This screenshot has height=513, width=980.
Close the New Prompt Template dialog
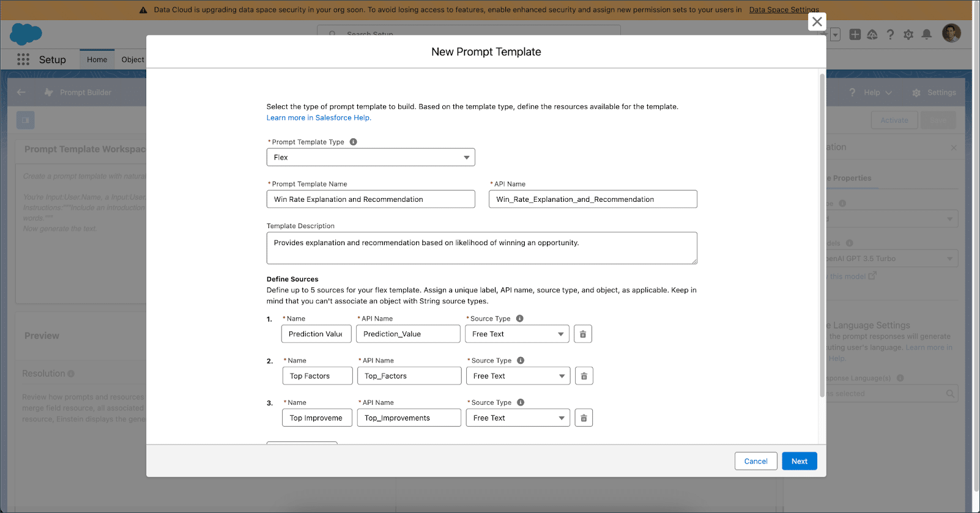pos(817,21)
